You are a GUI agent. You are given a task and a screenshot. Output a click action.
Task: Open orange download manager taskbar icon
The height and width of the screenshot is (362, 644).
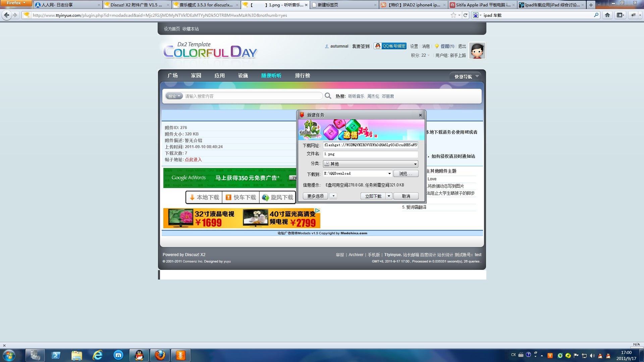181,355
